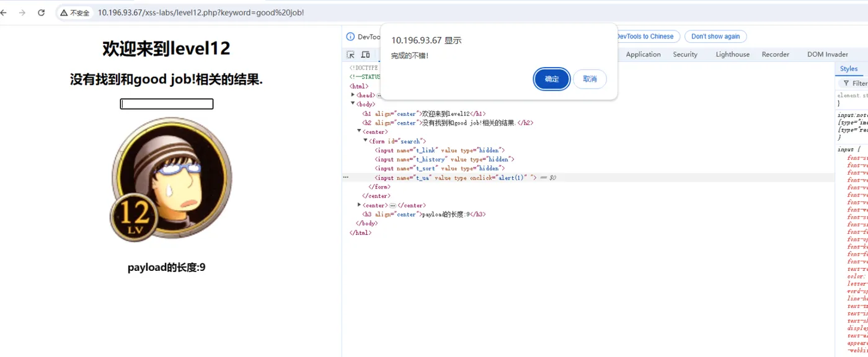Viewport: 868px width, 357px height.
Task: Select the html opening tag line
Action: point(359,86)
